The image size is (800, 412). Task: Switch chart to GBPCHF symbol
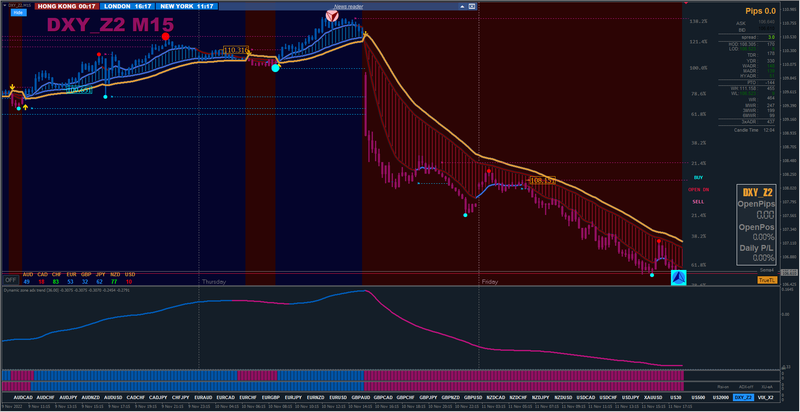click(x=405, y=397)
